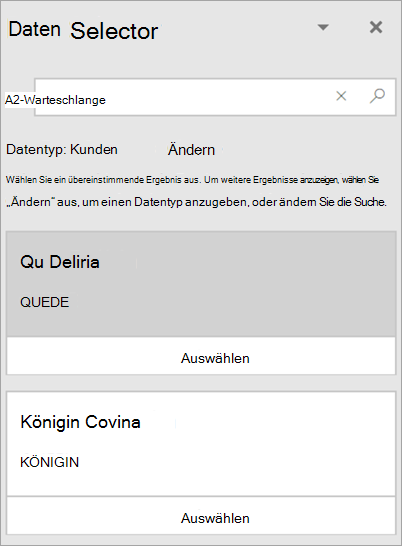This screenshot has width=402, height=546.
Task: Click Auswählen under Königin Covina
Action: point(201,516)
